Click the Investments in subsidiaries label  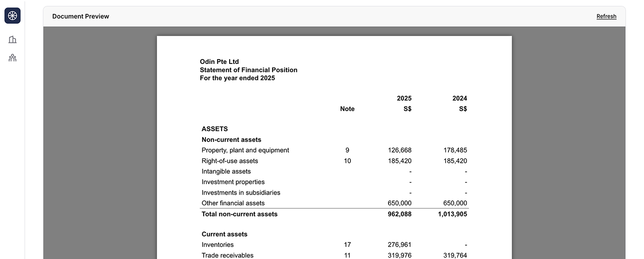[241, 193]
